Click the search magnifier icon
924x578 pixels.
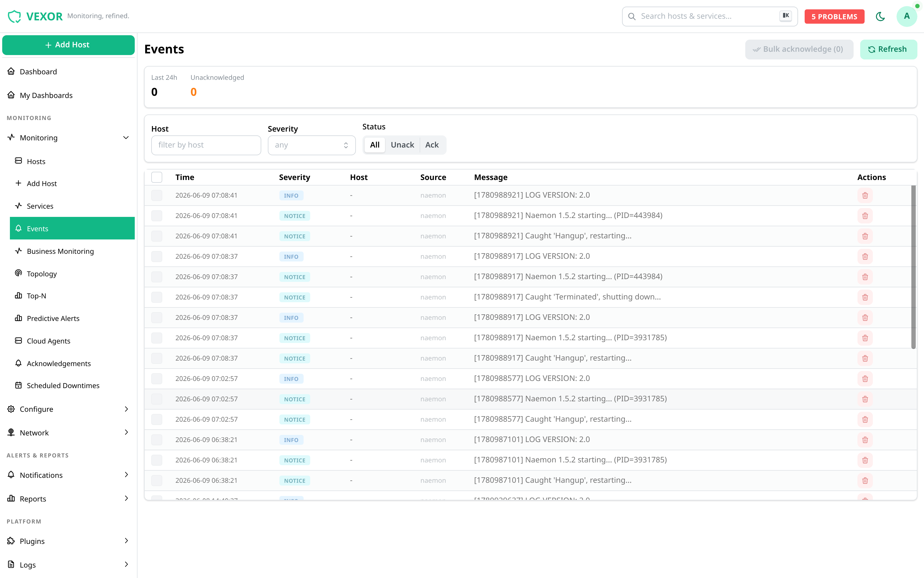coord(632,17)
